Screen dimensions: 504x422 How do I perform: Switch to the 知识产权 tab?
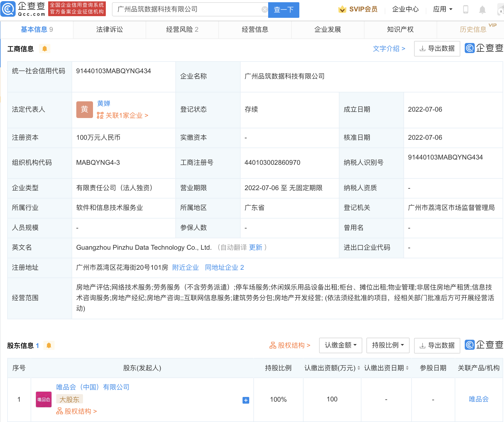400,30
